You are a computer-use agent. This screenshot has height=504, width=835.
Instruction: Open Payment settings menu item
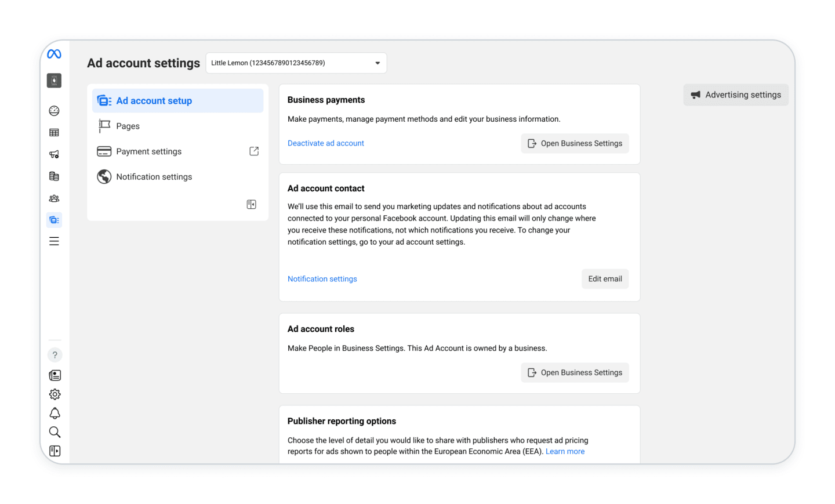tap(149, 151)
